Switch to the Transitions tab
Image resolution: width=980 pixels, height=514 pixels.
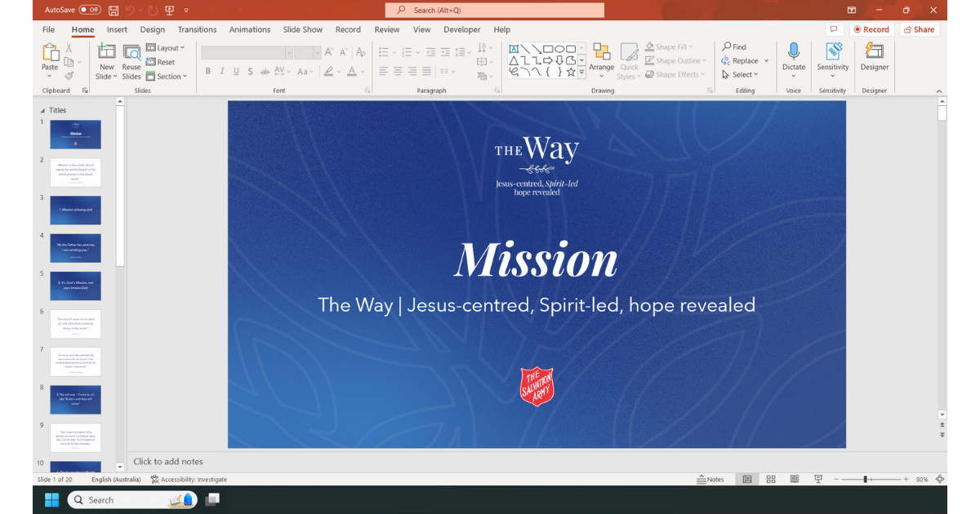(197, 29)
